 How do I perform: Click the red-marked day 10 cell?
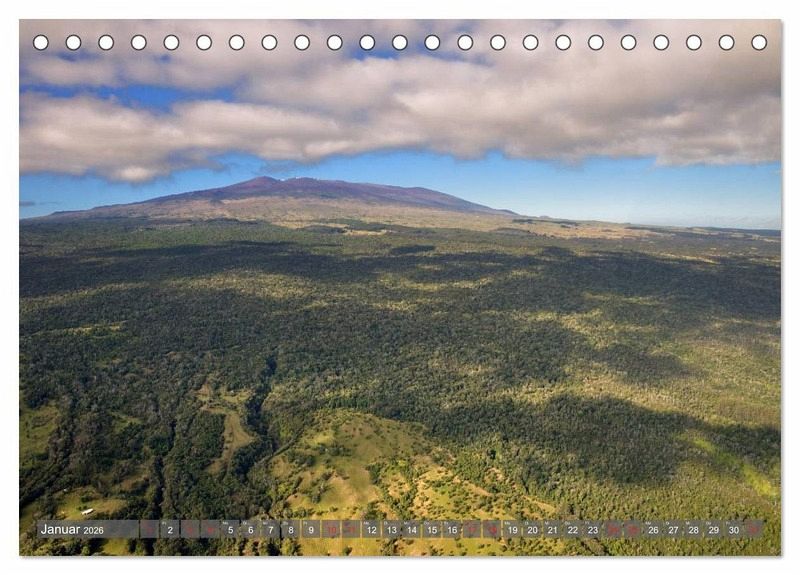tap(331, 529)
